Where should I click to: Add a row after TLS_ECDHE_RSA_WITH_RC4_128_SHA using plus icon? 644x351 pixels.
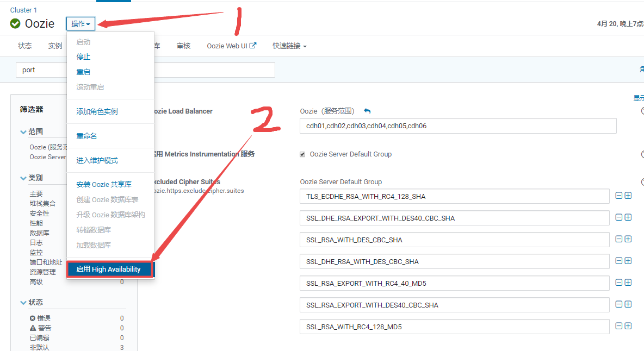(628, 196)
